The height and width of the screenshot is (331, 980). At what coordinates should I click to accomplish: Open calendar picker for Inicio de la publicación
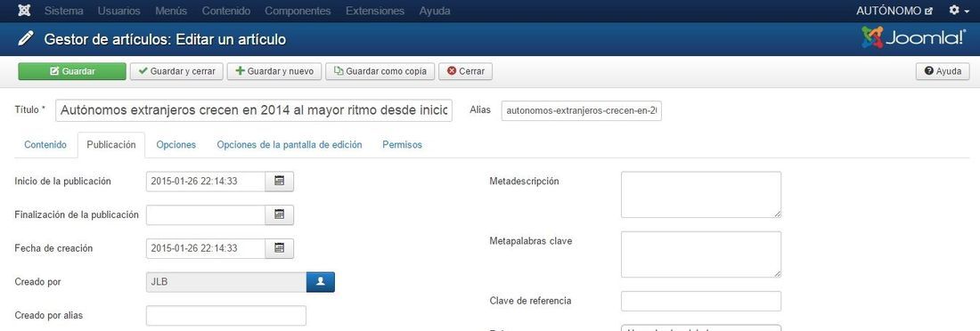tap(280, 182)
